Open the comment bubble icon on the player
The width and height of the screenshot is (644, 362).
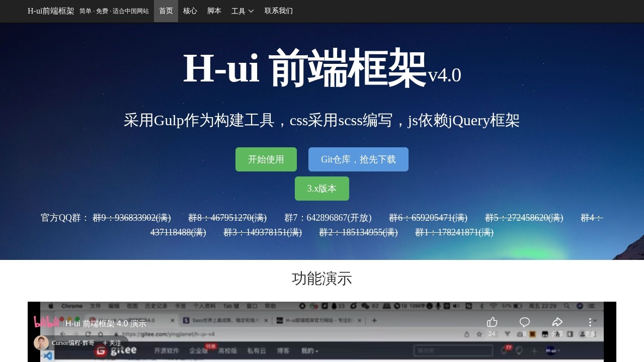pos(525,322)
